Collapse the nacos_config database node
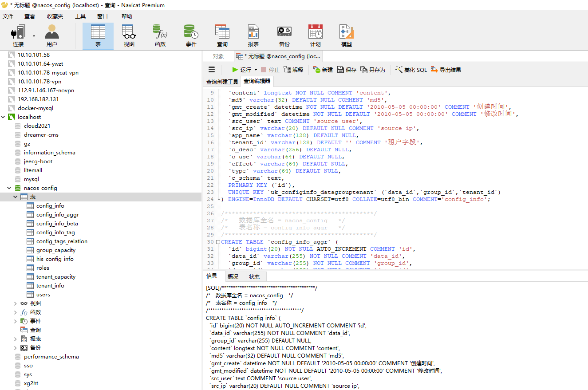 point(10,188)
